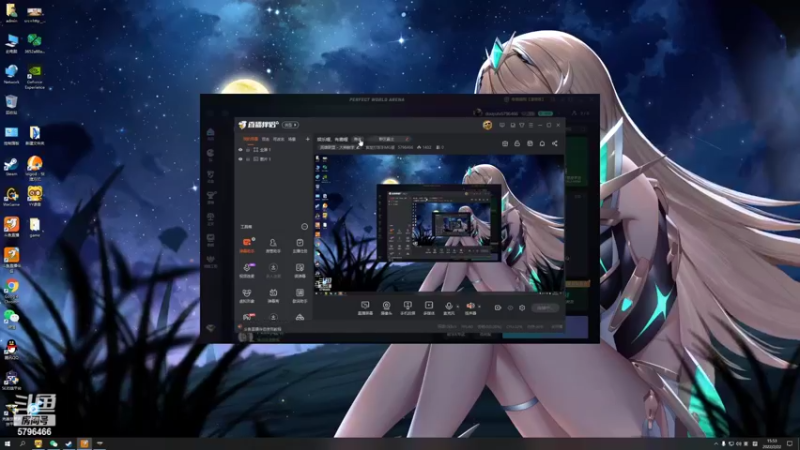
Task: Open the home icon in the Perfect World Arena sidebar
Action: (x=211, y=134)
